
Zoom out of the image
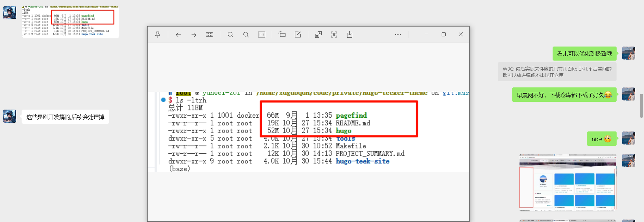(x=246, y=35)
